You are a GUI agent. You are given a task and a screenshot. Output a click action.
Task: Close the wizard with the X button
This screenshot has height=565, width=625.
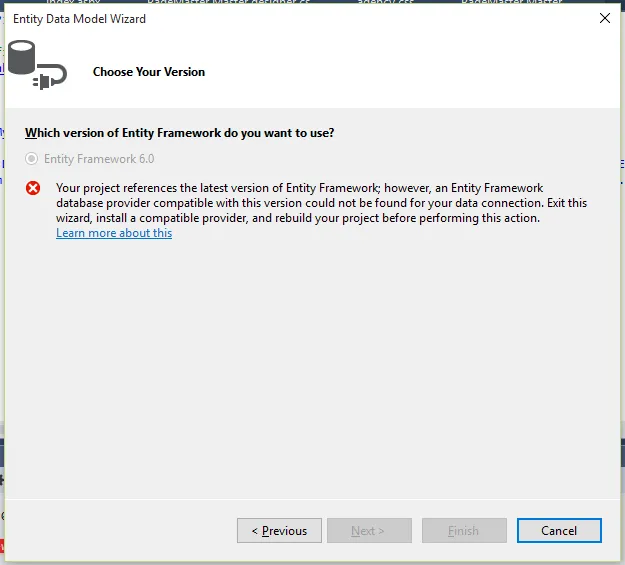[605, 18]
